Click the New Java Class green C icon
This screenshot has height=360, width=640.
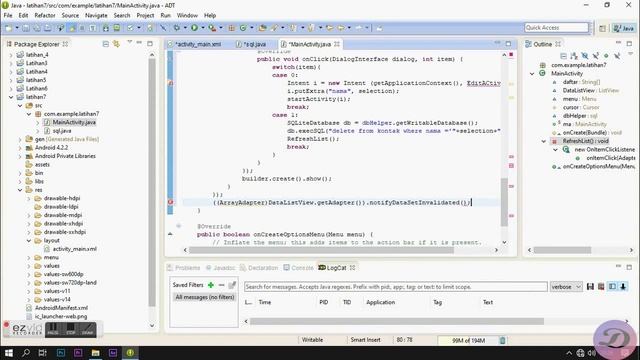(243, 28)
